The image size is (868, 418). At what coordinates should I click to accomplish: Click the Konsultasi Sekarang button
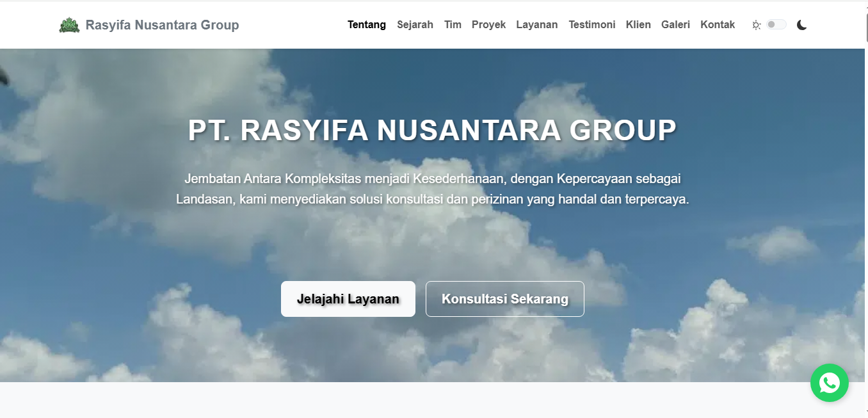tap(504, 299)
